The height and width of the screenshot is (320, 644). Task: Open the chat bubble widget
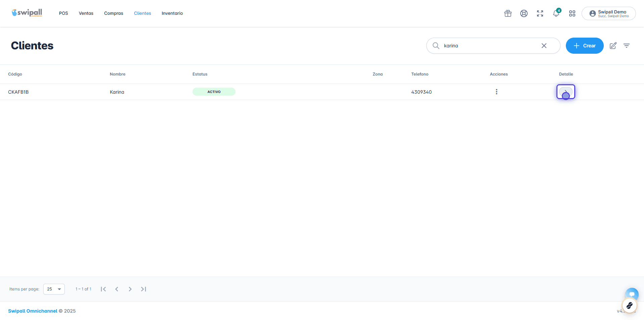point(632,294)
